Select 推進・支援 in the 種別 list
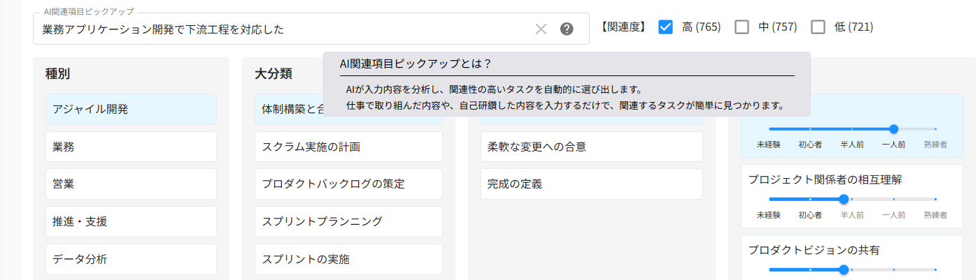The image size is (980, 280). coord(131,221)
